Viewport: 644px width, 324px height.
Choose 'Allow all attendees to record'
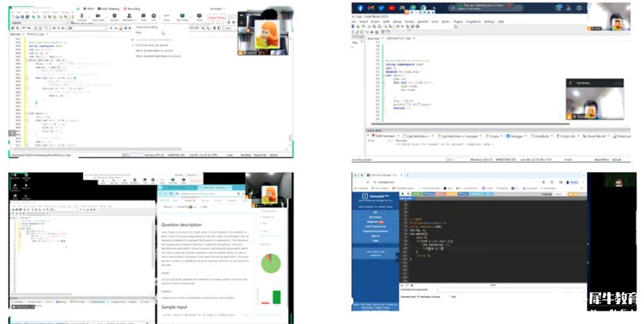click(x=154, y=51)
